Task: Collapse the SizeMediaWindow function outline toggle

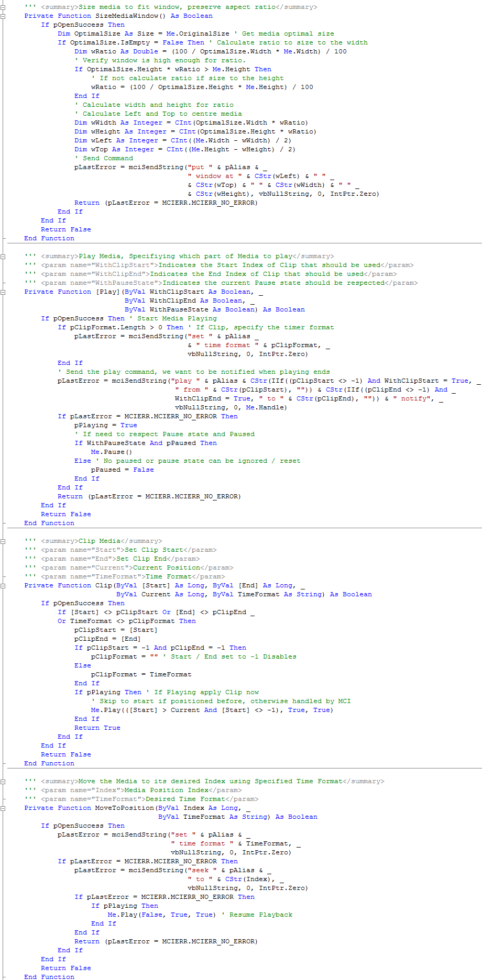Action: click(3, 16)
